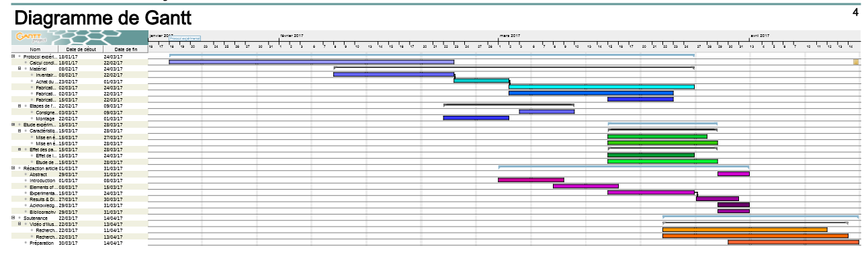
Task: Click the long lavender Calcul condi... bar
Action: pyautogui.click(x=311, y=62)
